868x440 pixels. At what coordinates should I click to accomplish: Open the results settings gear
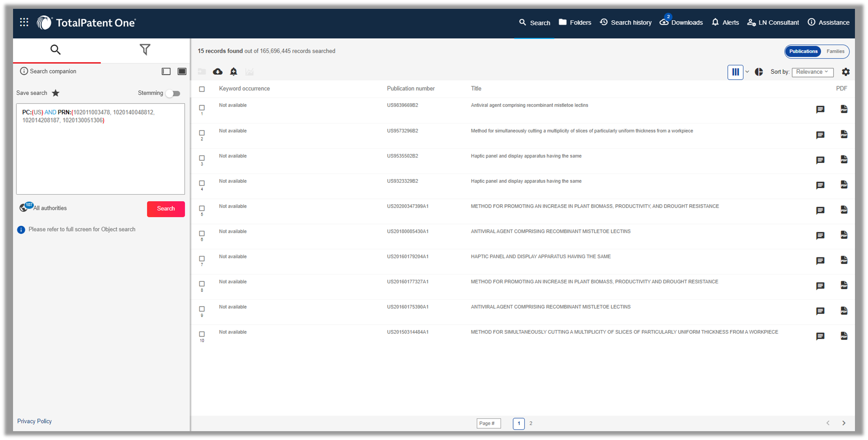[846, 72]
